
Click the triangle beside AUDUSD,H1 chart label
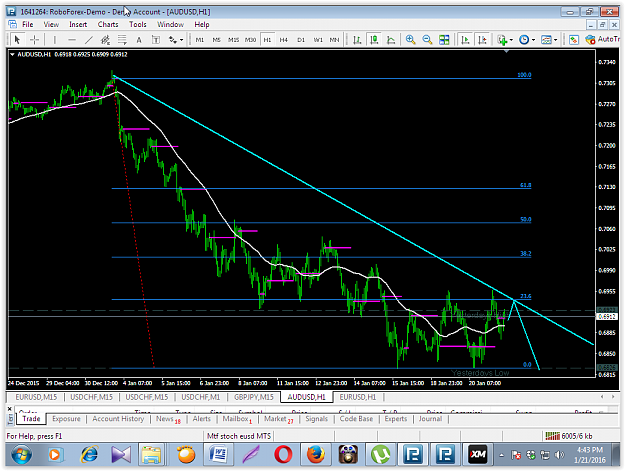[x=12, y=54]
